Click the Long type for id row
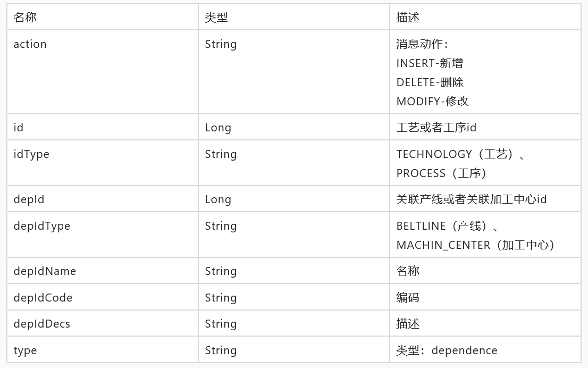588x368 pixels. click(x=218, y=128)
